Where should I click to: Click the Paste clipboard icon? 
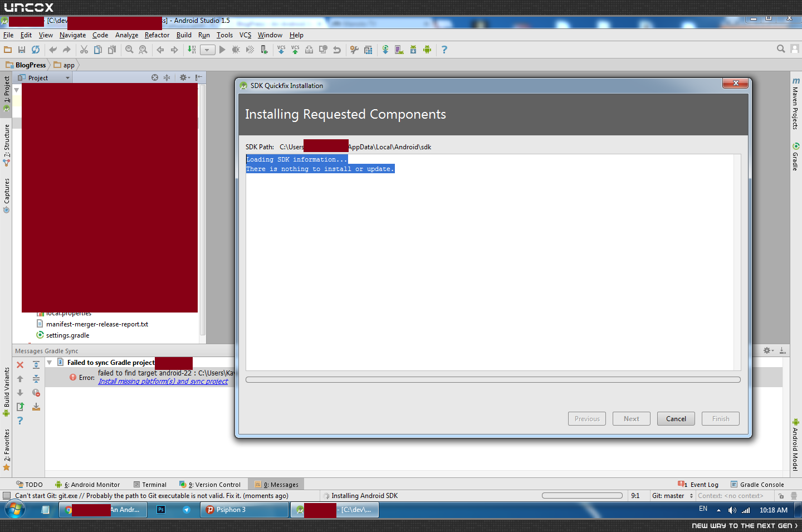pyautogui.click(x=112, y=50)
